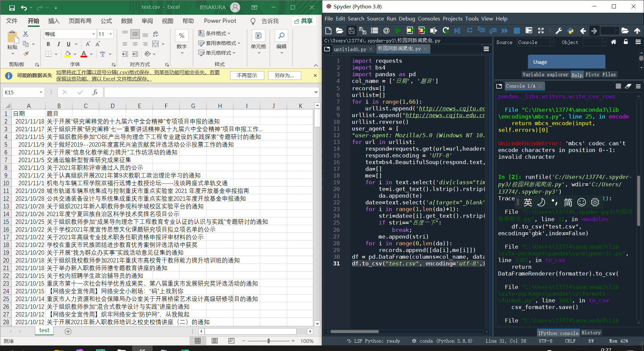The height and width of the screenshot is (351, 644).
Task: Click red font color A
Action: click(x=84, y=54)
